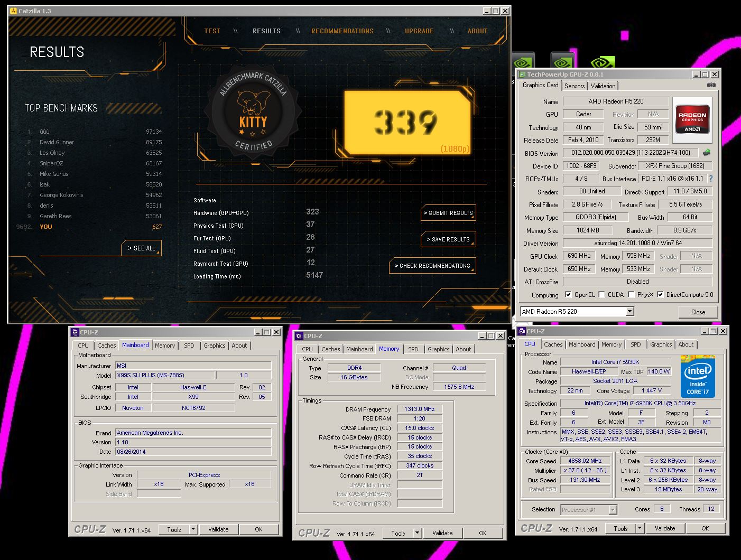Click the Close button in GPU-Z
Image resolution: width=741 pixels, height=560 pixels.
coord(698,312)
